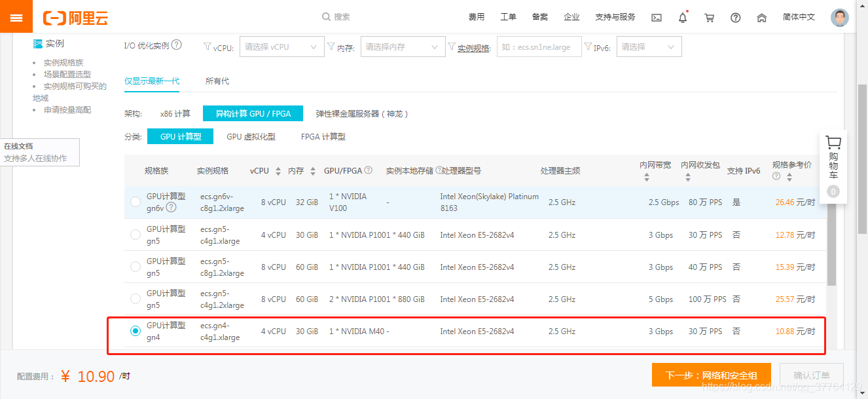Open the 企业 menu
This screenshot has width=868, height=399.
(571, 17)
